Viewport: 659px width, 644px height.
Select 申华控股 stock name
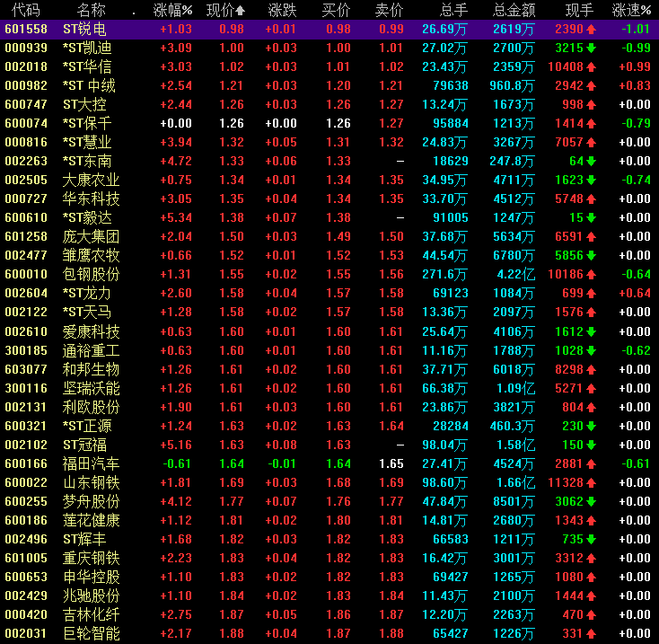tap(92, 577)
